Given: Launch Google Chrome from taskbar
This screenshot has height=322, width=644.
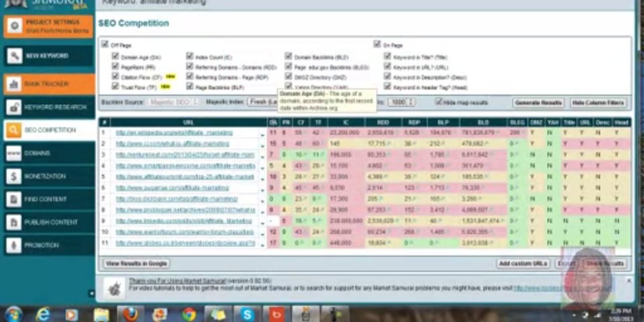Looking at the screenshot, I should tap(189, 314).
